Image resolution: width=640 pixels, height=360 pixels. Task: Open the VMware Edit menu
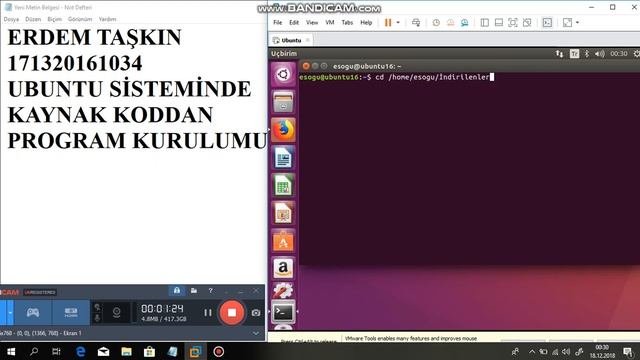point(294,22)
